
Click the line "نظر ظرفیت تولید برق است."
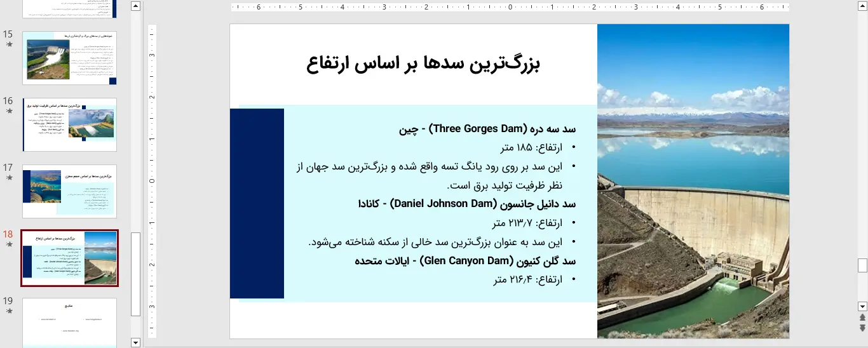(505, 185)
